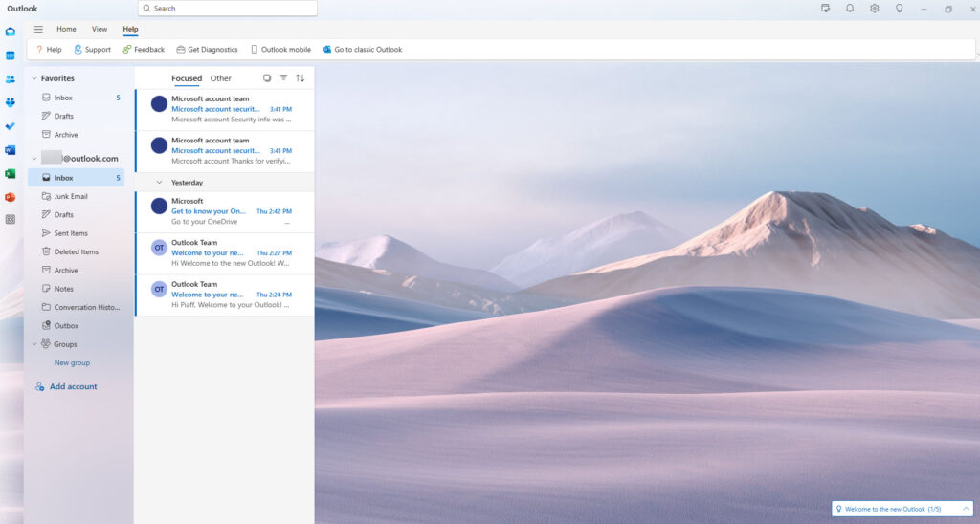Image resolution: width=980 pixels, height=524 pixels.
Task: Open the More apps grid icon
Action: tap(10, 220)
